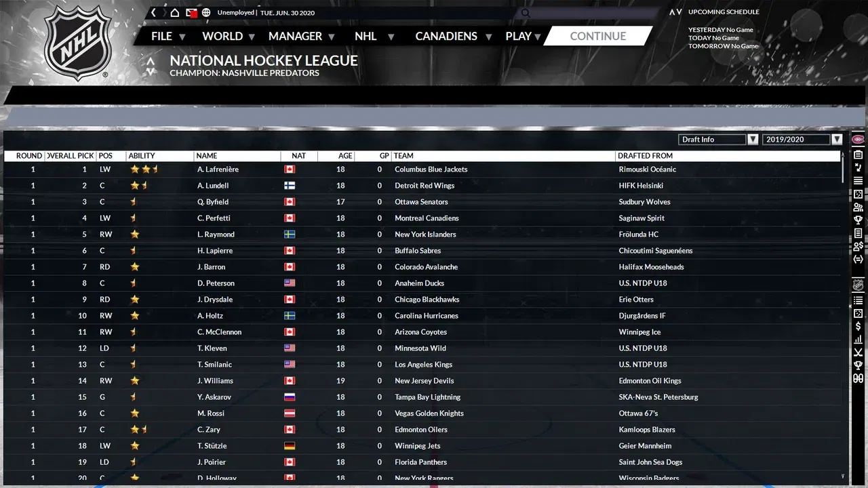Click the globe world icon
868x488 pixels.
[206, 13]
